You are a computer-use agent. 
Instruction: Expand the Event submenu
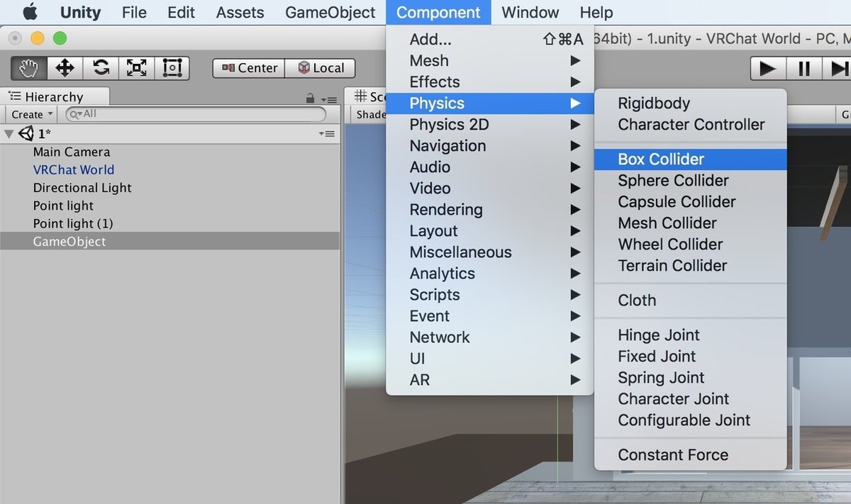pos(489,316)
